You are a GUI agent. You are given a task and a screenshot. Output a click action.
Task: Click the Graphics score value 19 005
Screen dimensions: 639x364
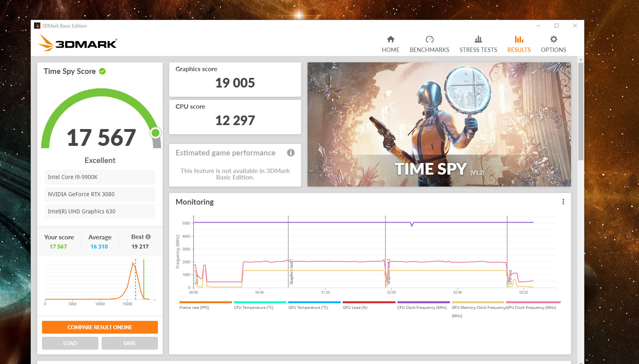[235, 83]
